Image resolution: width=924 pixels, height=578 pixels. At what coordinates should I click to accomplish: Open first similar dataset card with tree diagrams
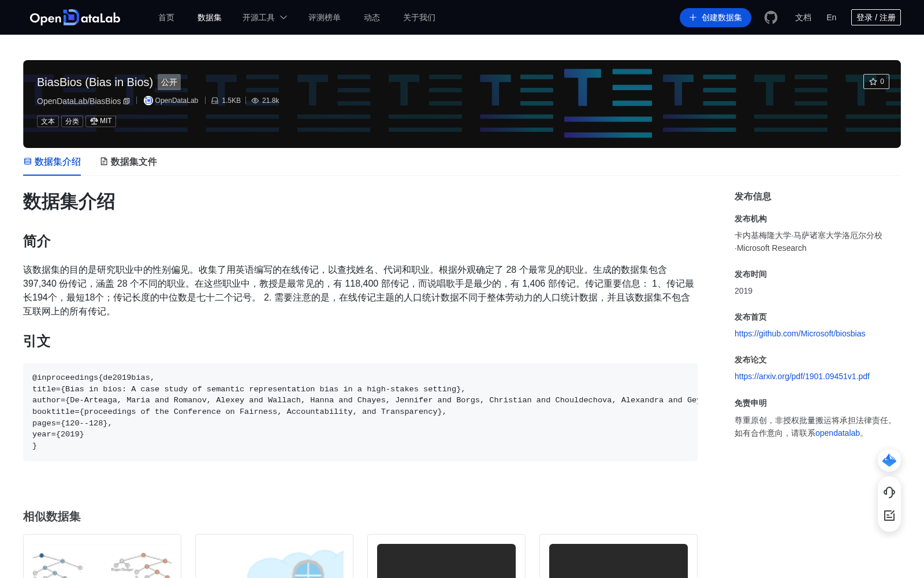point(102,556)
